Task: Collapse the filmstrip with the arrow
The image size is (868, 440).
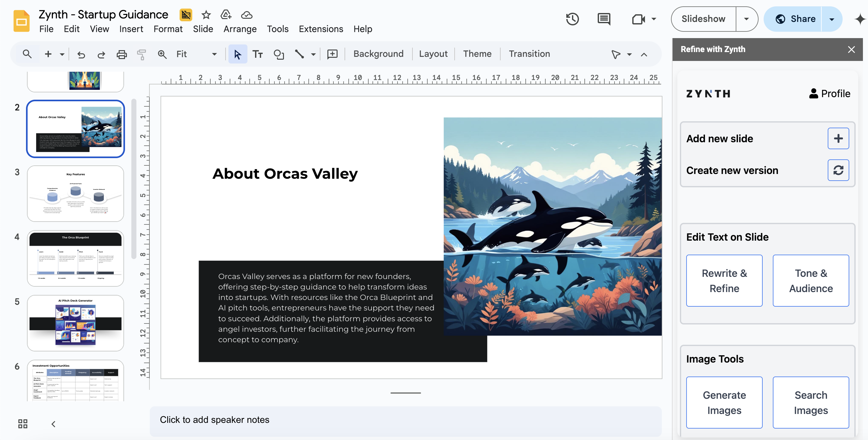Action: (53, 424)
